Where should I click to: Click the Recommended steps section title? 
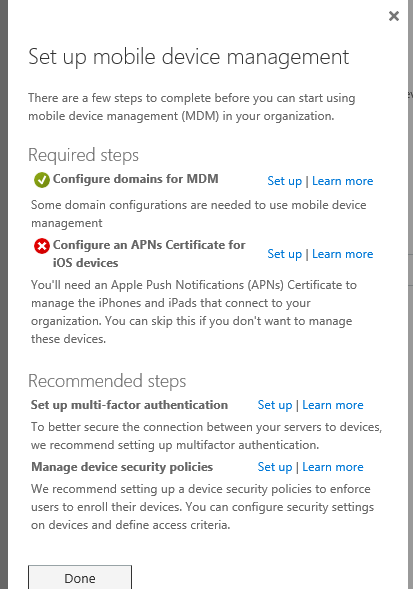click(x=107, y=381)
